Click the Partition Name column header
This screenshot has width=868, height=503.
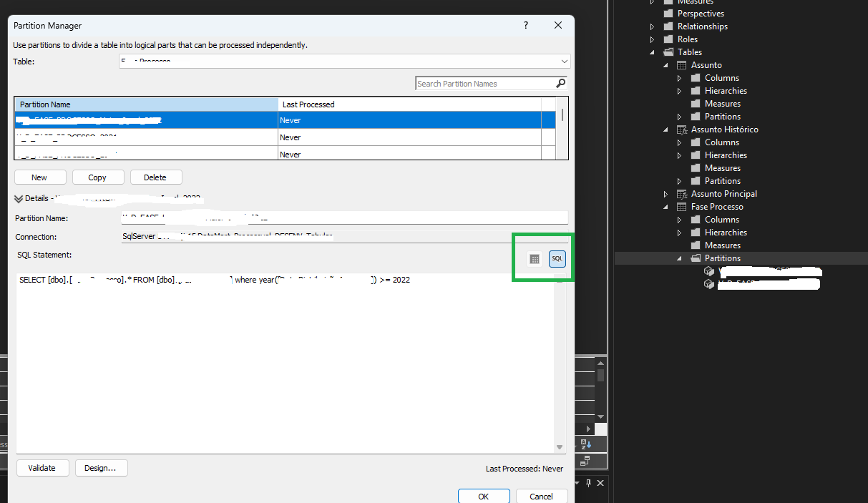tap(146, 104)
